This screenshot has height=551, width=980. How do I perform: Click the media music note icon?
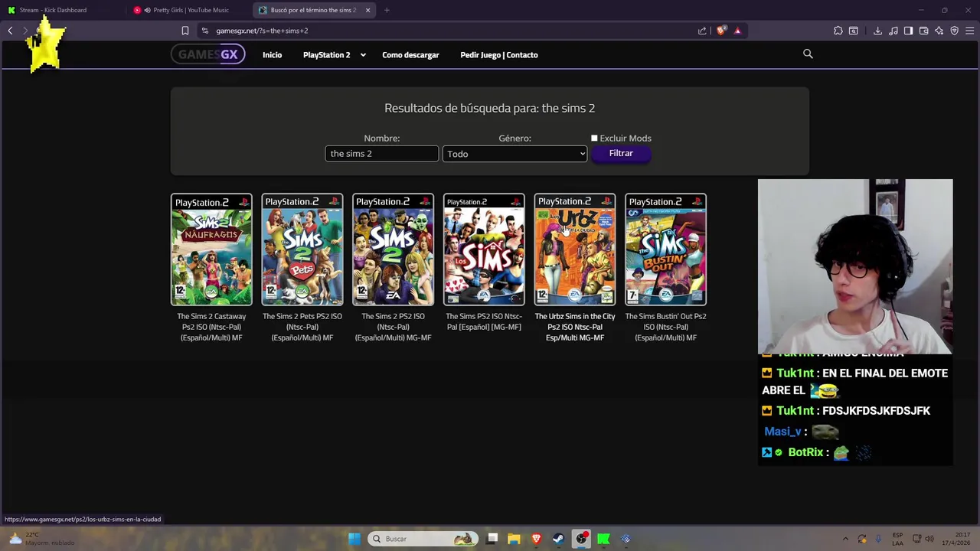(893, 31)
